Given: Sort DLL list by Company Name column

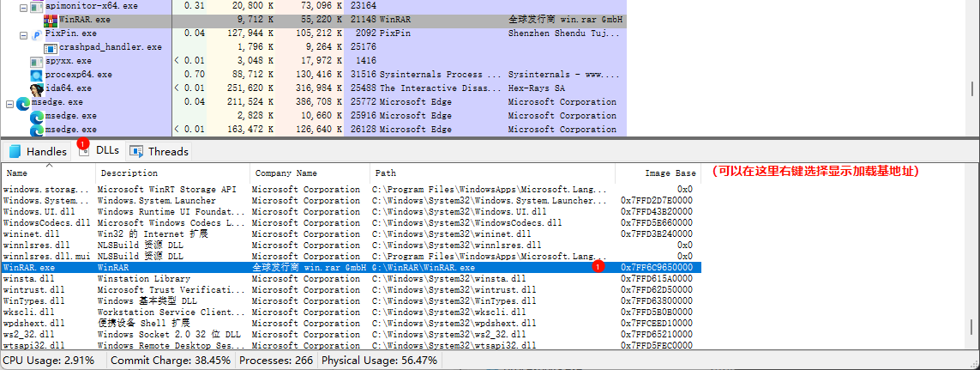Looking at the screenshot, I should pyautogui.click(x=310, y=173).
